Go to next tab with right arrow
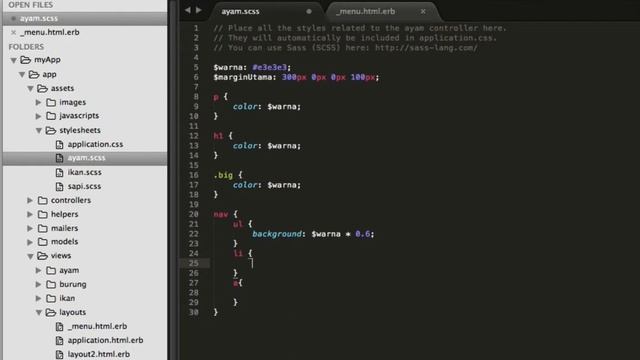Viewport: 640px width, 360px height. click(x=199, y=10)
